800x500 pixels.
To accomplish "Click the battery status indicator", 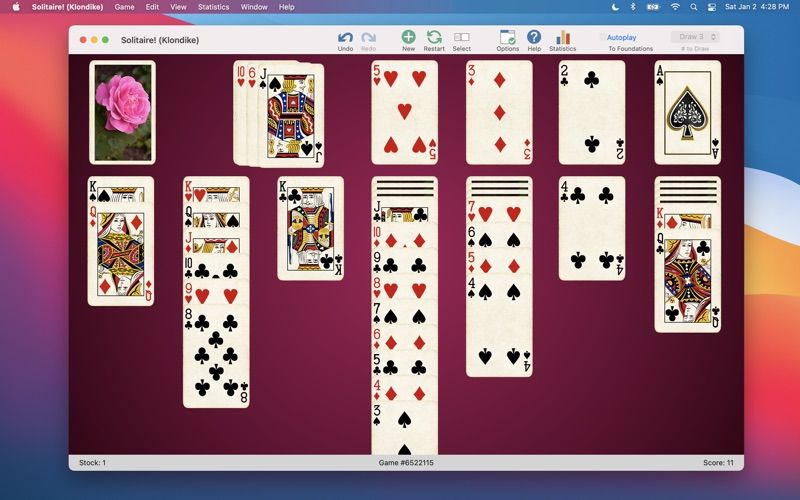I will 654,7.
